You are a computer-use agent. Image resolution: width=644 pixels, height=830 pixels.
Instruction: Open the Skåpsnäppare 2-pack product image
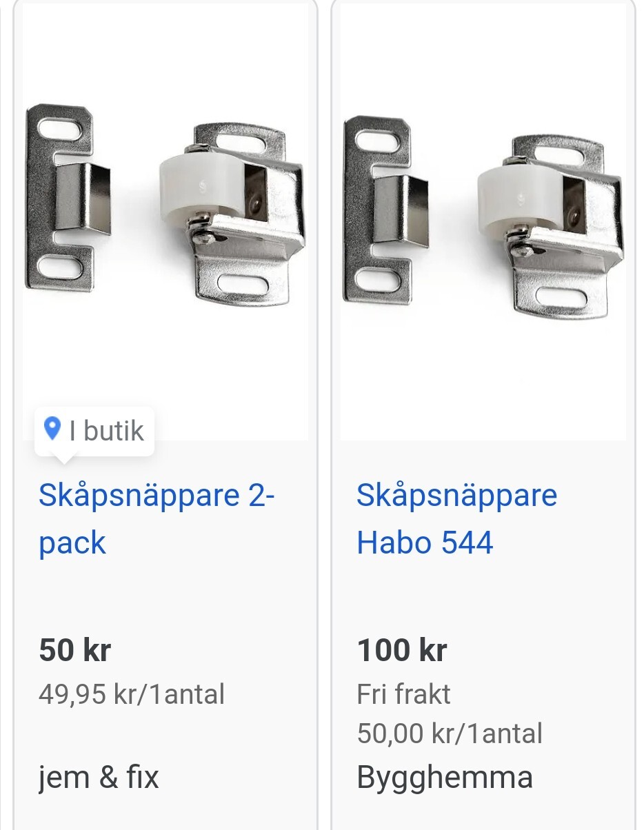coord(165,220)
